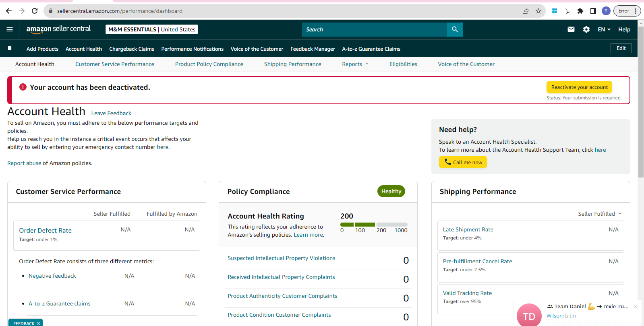The height and width of the screenshot is (326, 644).
Task: Click the Leave Feedback link
Action: point(111,113)
